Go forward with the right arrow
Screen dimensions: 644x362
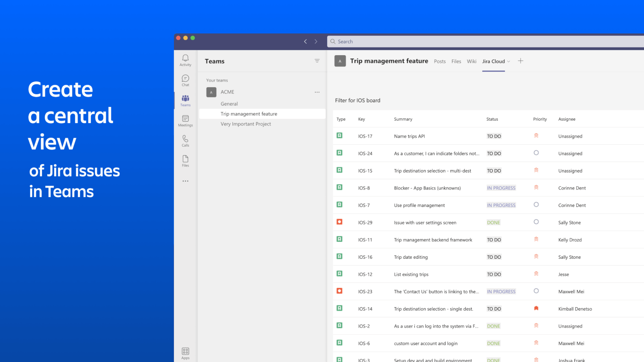coord(316,41)
